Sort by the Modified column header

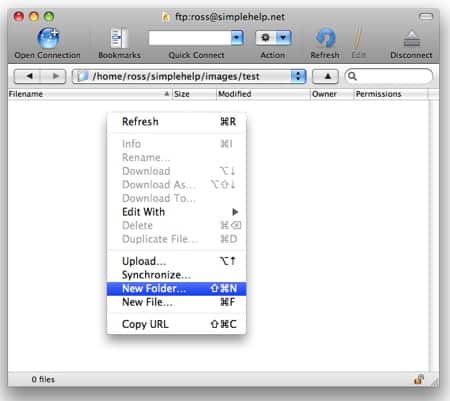pos(263,94)
